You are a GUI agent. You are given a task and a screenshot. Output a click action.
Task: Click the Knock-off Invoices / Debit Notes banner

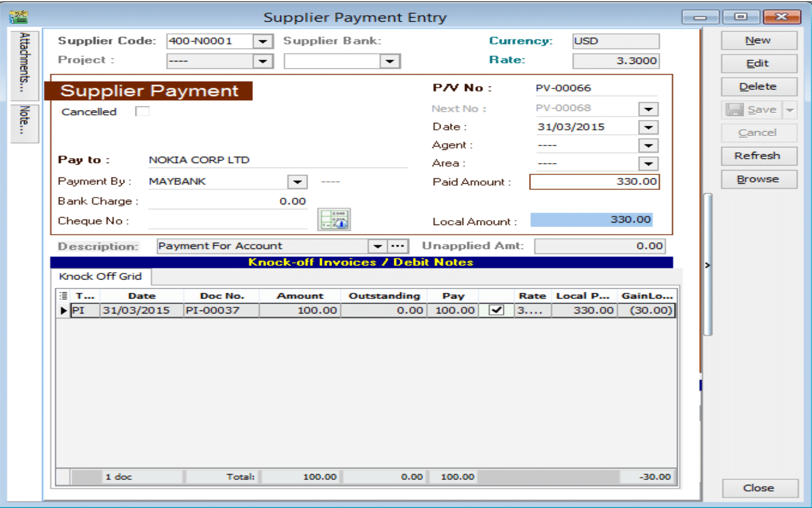click(361, 263)
